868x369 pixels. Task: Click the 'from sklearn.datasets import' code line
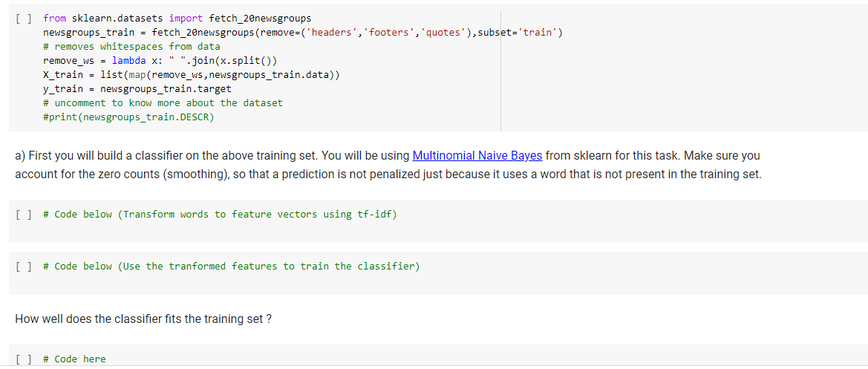[177, 19]
